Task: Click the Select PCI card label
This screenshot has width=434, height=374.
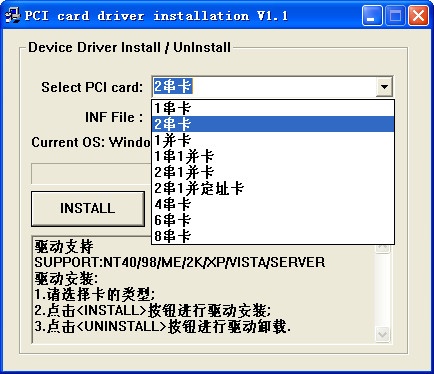Action: coord(92,87)
